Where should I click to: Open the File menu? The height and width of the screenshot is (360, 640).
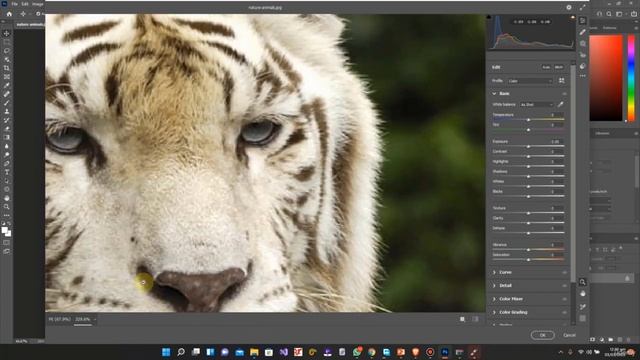[14, 4]
